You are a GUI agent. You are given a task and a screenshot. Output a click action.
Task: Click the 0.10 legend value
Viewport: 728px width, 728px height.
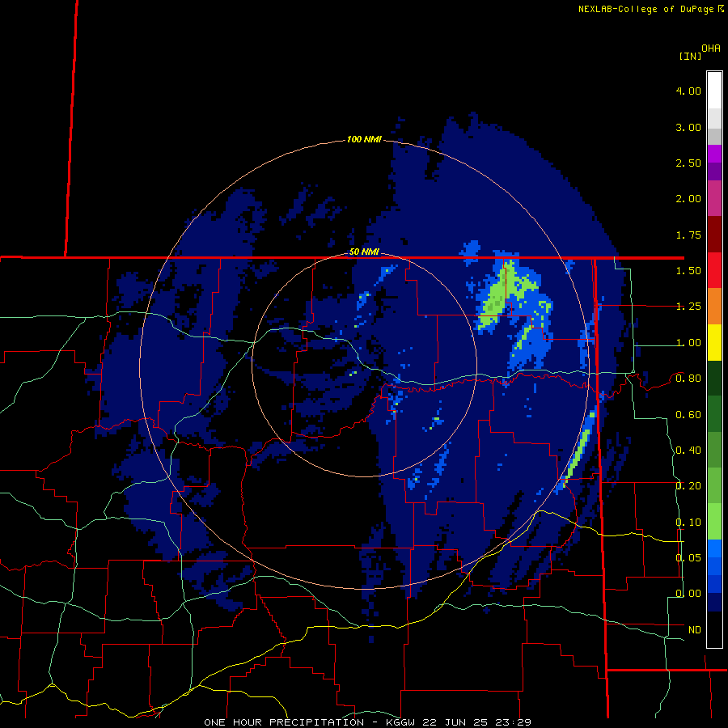688,523
